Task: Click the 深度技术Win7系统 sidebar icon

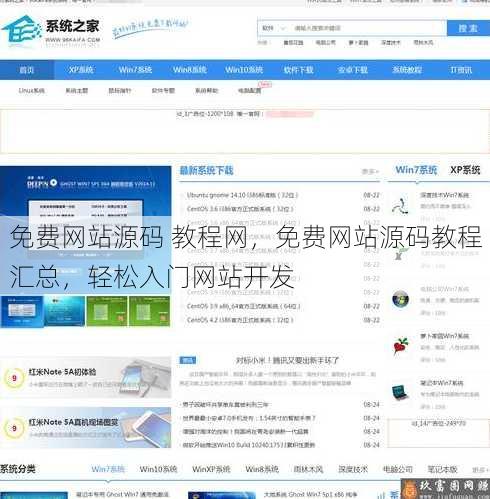Action: [x=400, y=205]
